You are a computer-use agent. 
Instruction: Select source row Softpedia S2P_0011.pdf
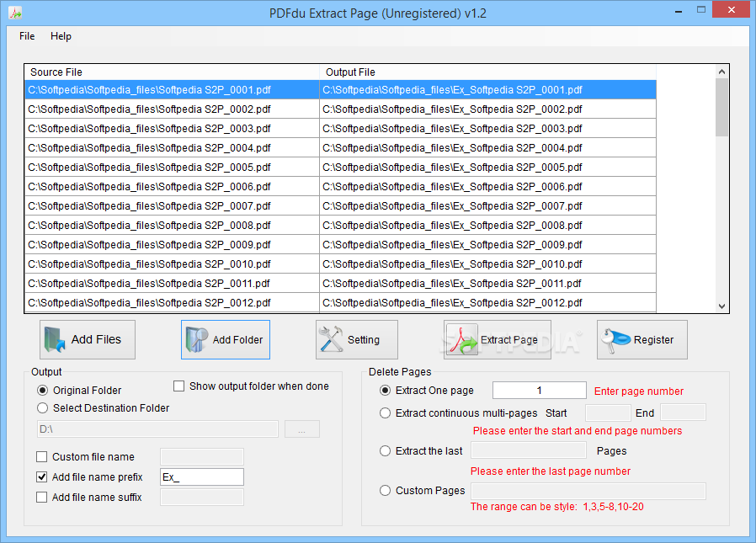(x=172, y=283)
